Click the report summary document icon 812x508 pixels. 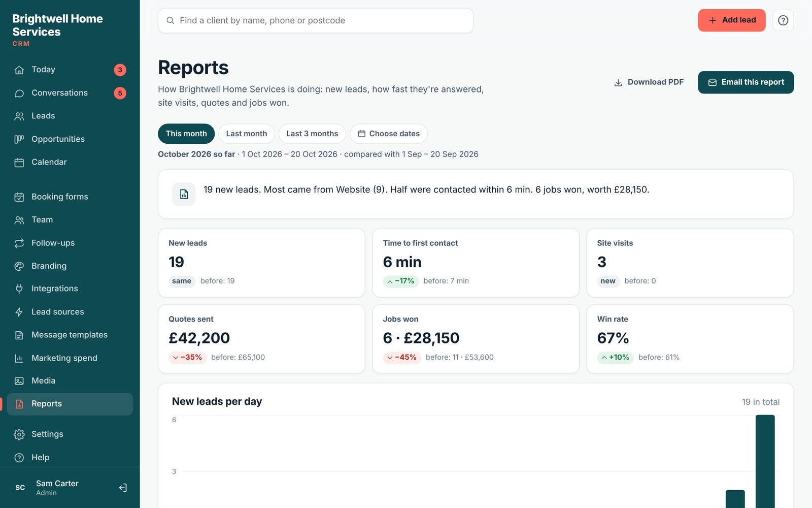pos(184,194)
